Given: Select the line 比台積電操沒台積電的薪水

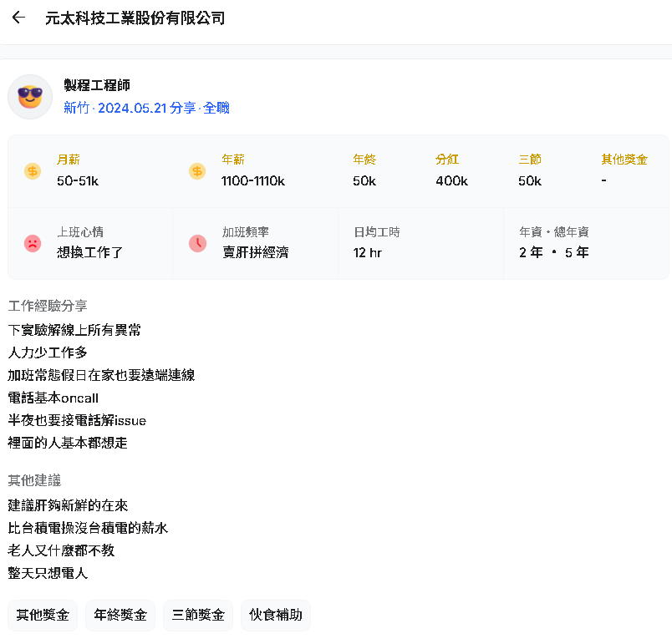Looking at the screenshot, I should pos(88,529).
